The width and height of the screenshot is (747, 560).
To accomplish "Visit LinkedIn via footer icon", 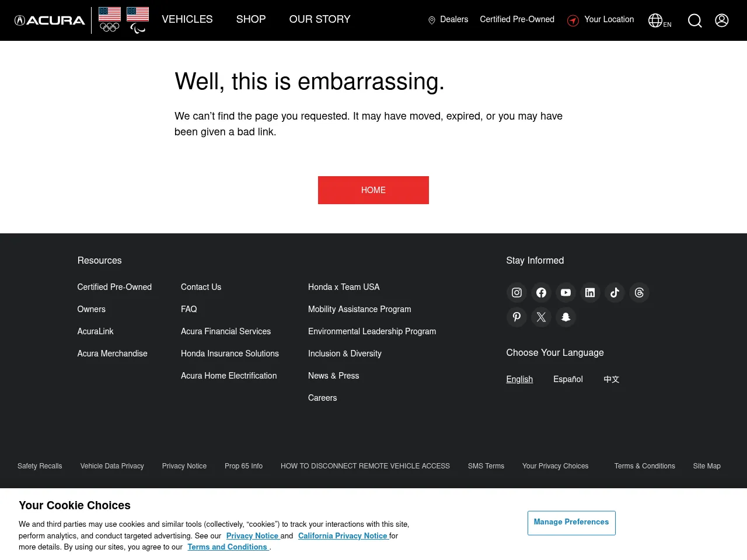I will coord(590,293).
